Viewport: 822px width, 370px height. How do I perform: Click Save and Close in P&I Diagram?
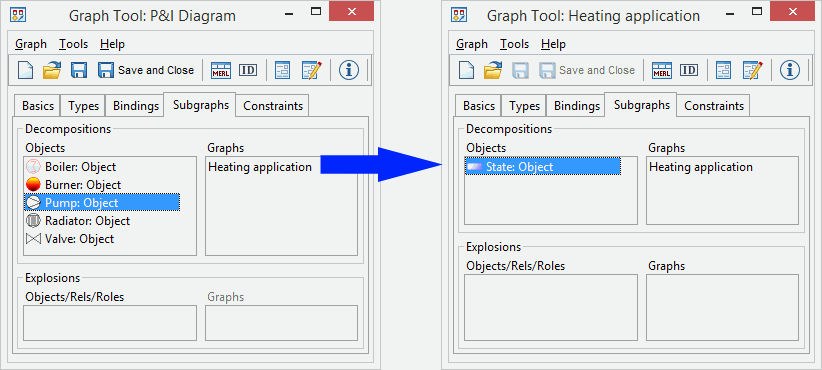[x=146, y=70]
